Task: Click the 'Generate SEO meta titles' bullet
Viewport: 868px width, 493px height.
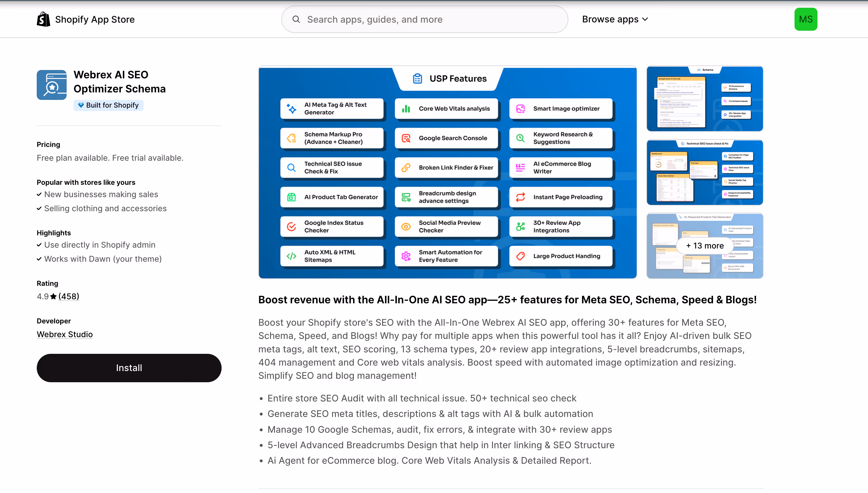Action: [430, 414]
